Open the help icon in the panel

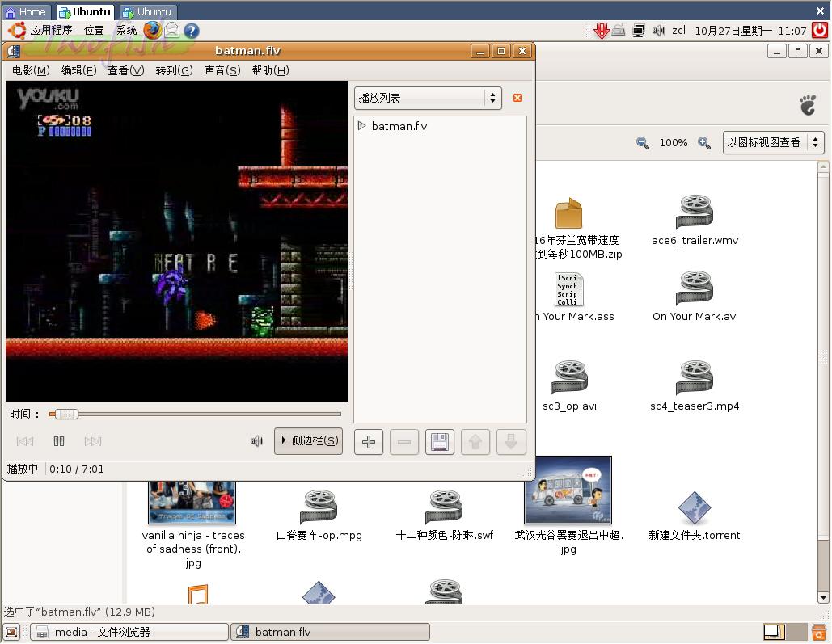point(192,31)
